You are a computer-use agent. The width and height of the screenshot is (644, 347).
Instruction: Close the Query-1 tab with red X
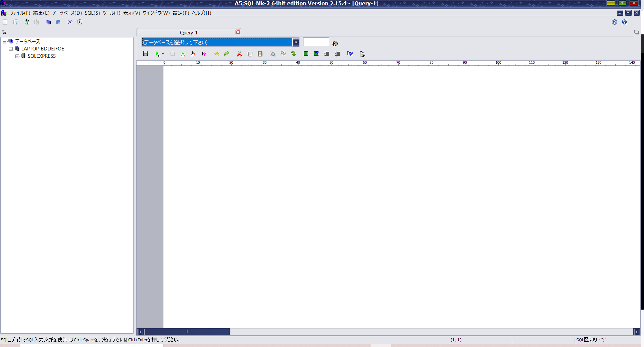238,32
